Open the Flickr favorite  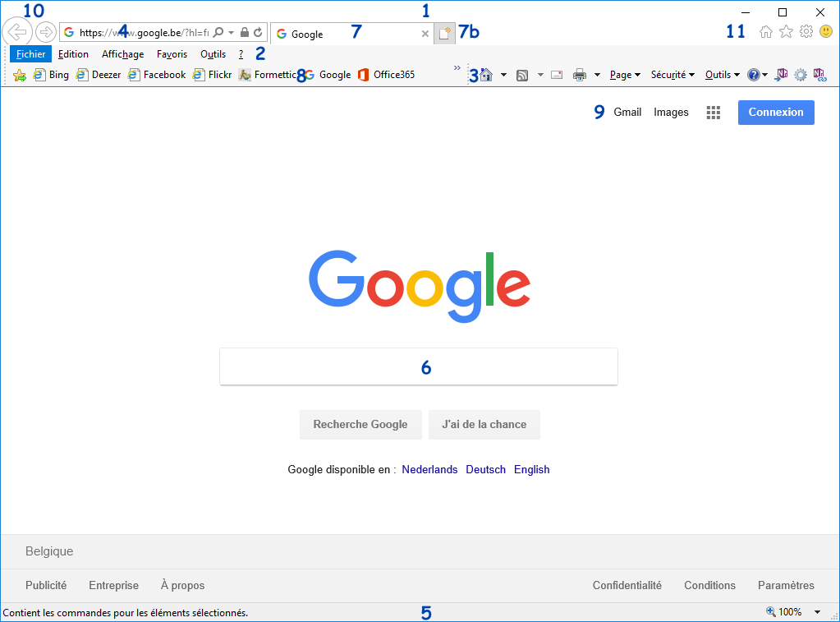point(213,75)
